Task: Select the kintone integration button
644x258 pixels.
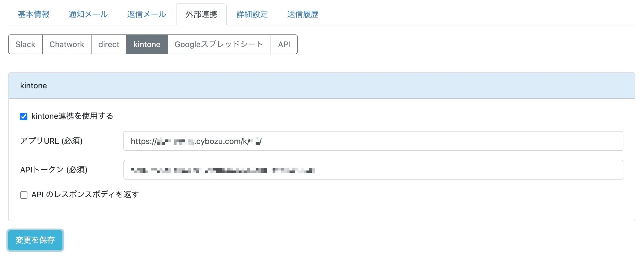Action: (147, 44)
